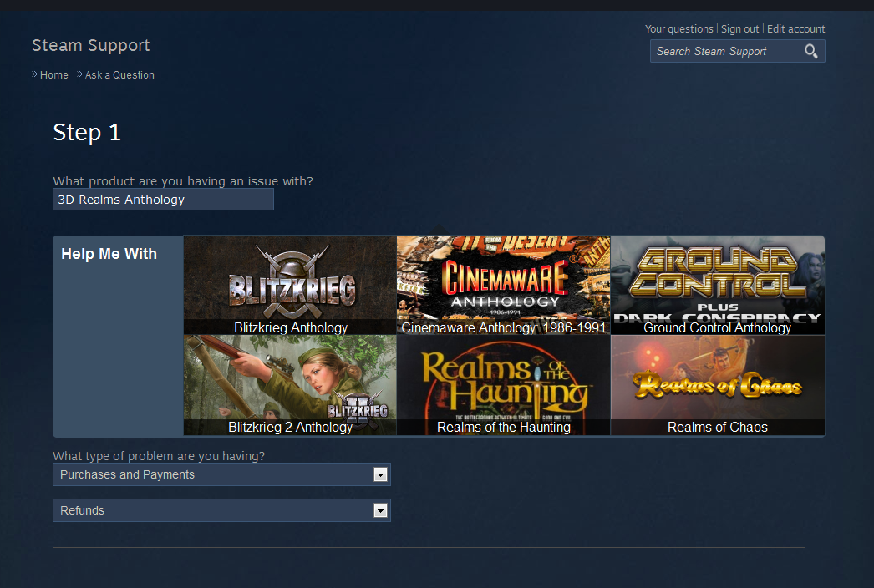Go to the Home breadcrumb
The width and height of the screenshot is (874, 588).
coord(54,74)
